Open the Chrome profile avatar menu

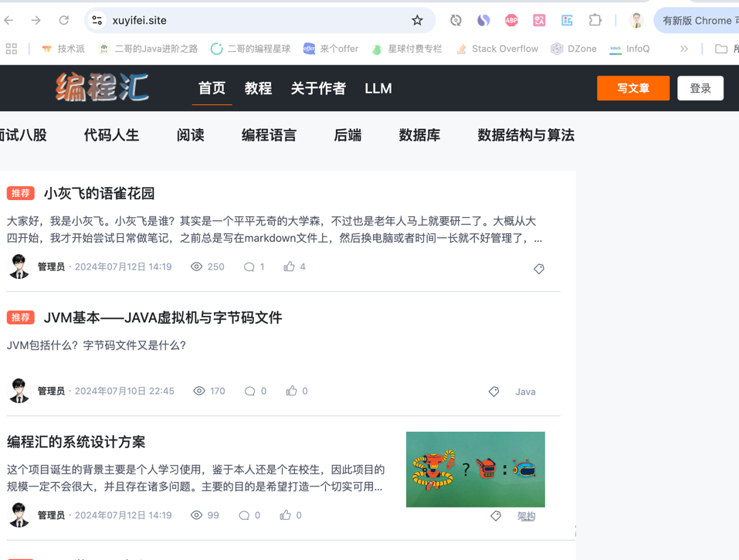[636, 20]
